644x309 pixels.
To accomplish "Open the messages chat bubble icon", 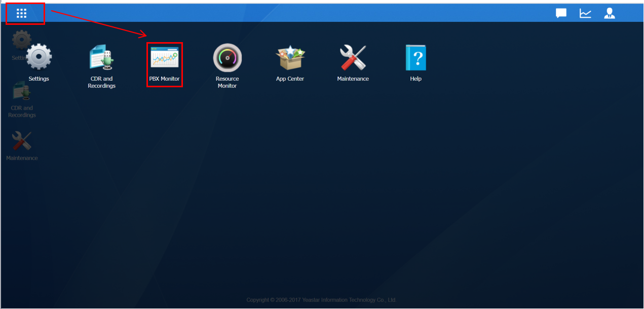I will pyautogui.click(x=561, y=13).
